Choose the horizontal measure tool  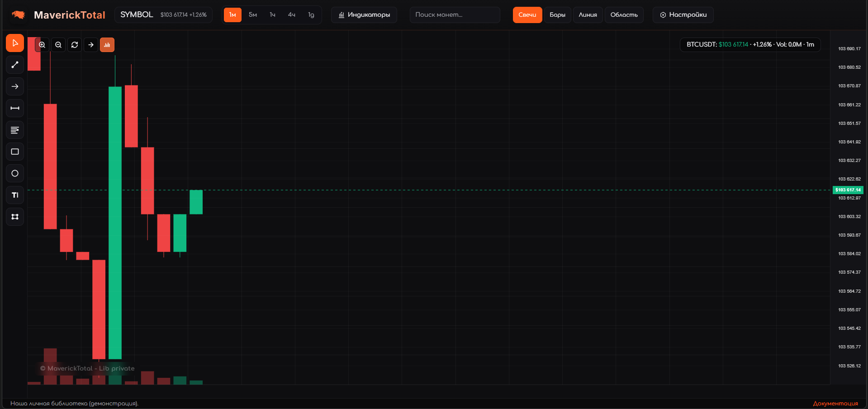15,109
